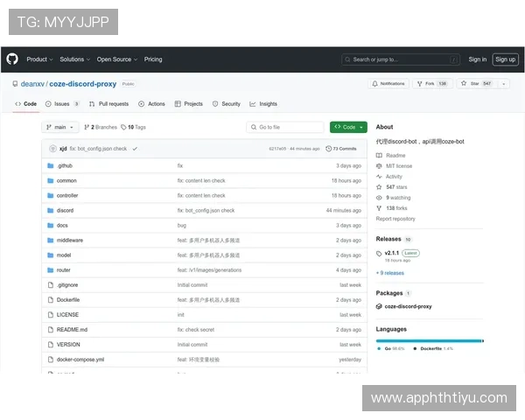Open the coze-discord-proxy package icon

379,306
